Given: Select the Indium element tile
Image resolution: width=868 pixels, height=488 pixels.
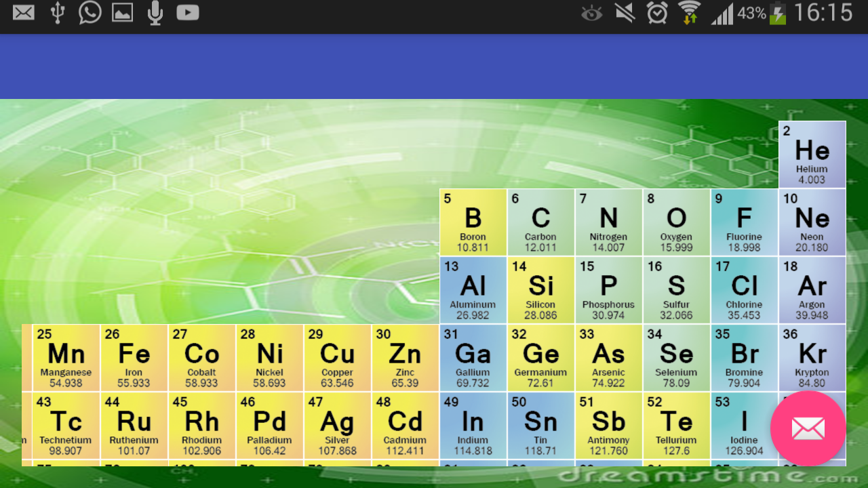Looking at the screenshot, I should [x=473, y=426].
